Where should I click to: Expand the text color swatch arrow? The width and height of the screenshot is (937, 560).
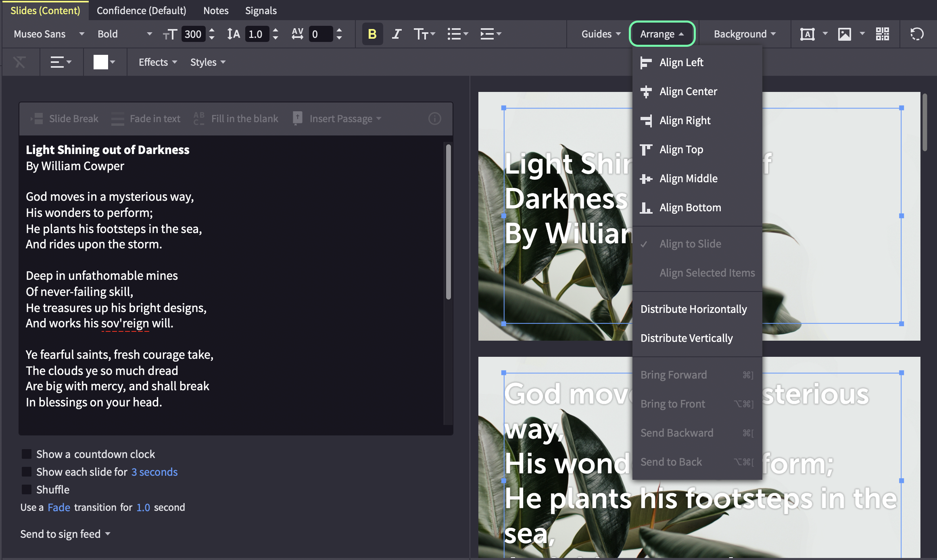click(113, 62)
